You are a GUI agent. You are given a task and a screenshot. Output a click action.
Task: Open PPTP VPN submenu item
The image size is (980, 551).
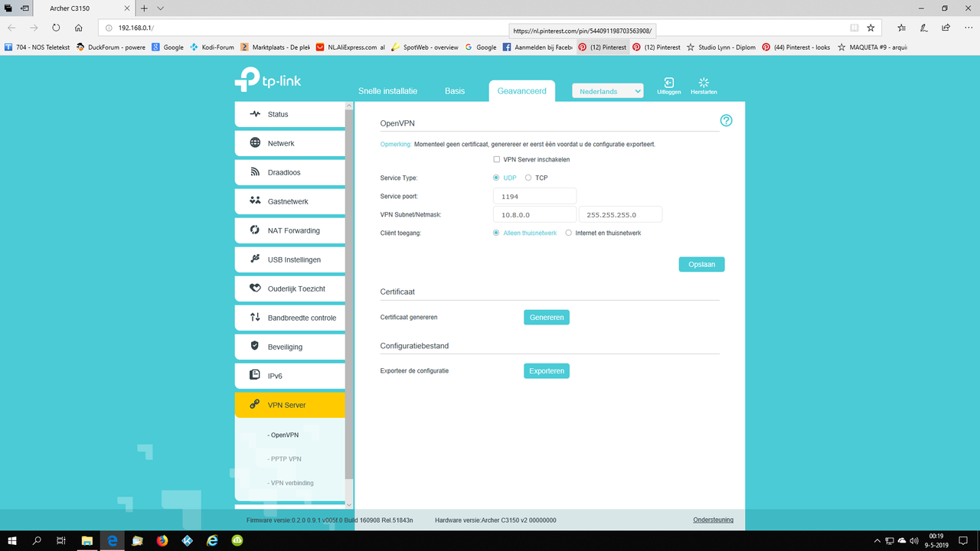pos(284,458)
